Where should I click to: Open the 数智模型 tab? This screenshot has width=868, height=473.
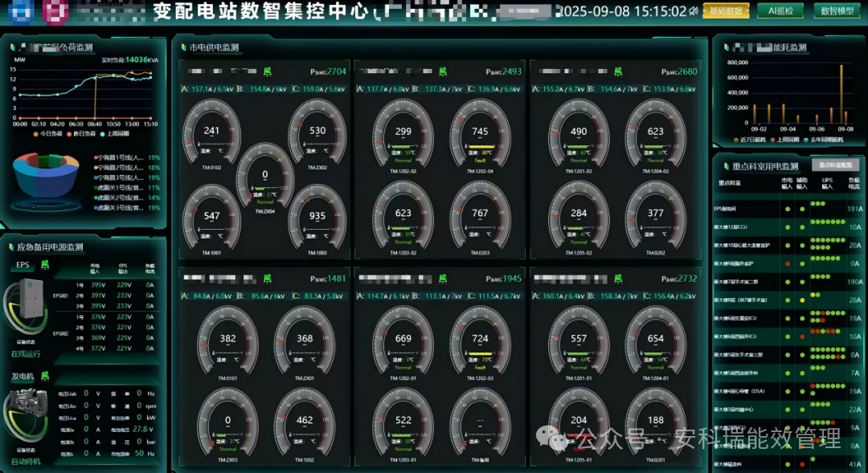836,11
